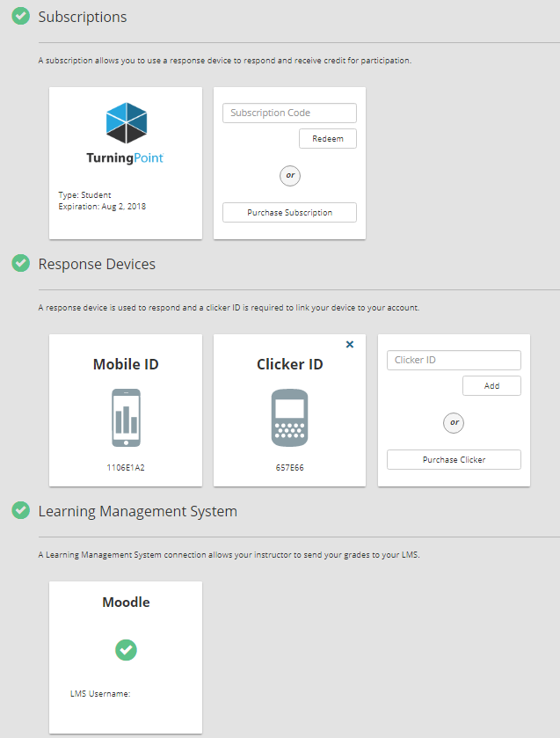This screenshot has width=560, height=738.
Task: Click the Subscriptions green checkmark icon
Action: (21, 16)
